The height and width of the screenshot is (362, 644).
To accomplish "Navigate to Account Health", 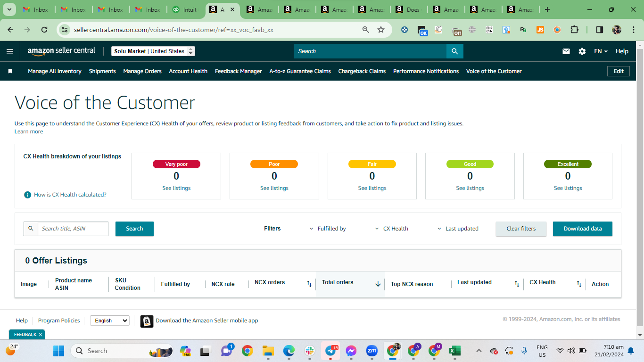I will click(188, 71).
